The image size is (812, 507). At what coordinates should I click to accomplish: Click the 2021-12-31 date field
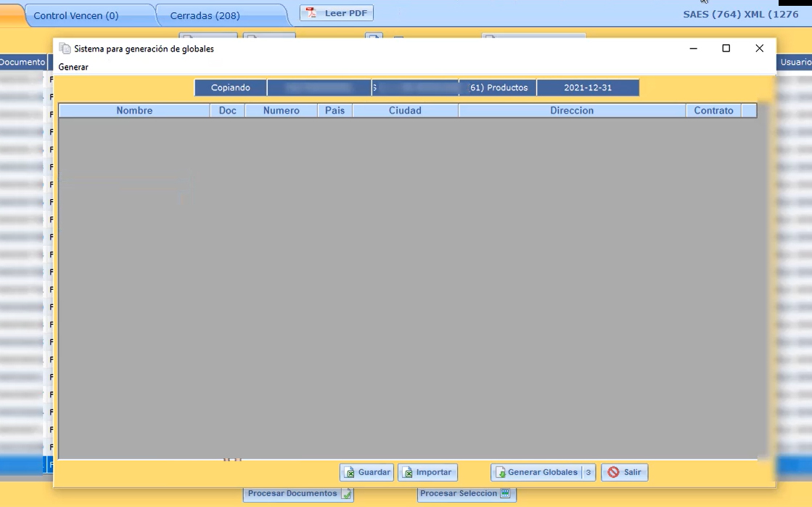(588, 88)
